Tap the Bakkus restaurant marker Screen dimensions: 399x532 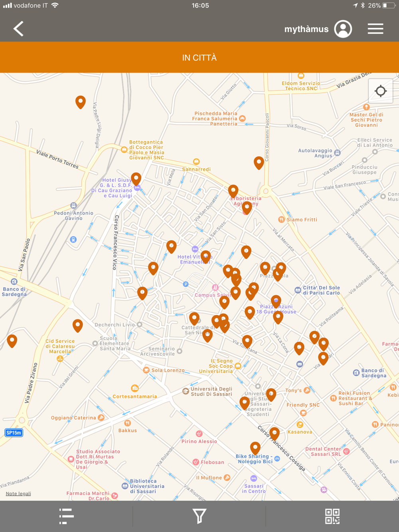pyautogui.click(x=127, y=423)
